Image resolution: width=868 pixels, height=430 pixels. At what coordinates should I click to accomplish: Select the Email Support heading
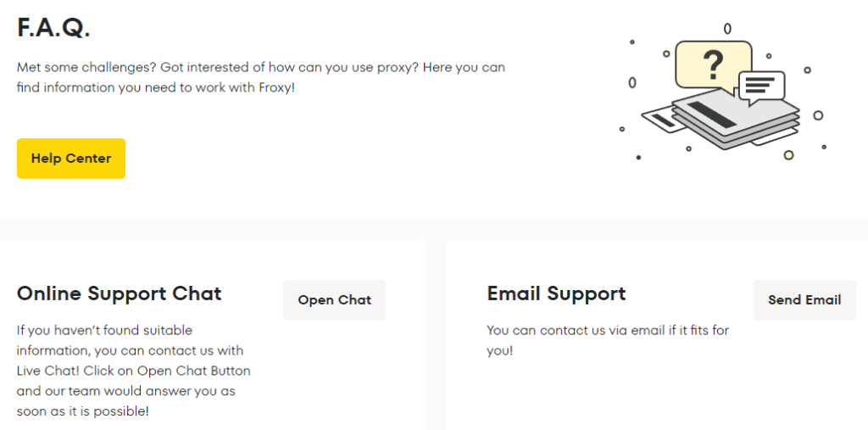pos(556,293)
